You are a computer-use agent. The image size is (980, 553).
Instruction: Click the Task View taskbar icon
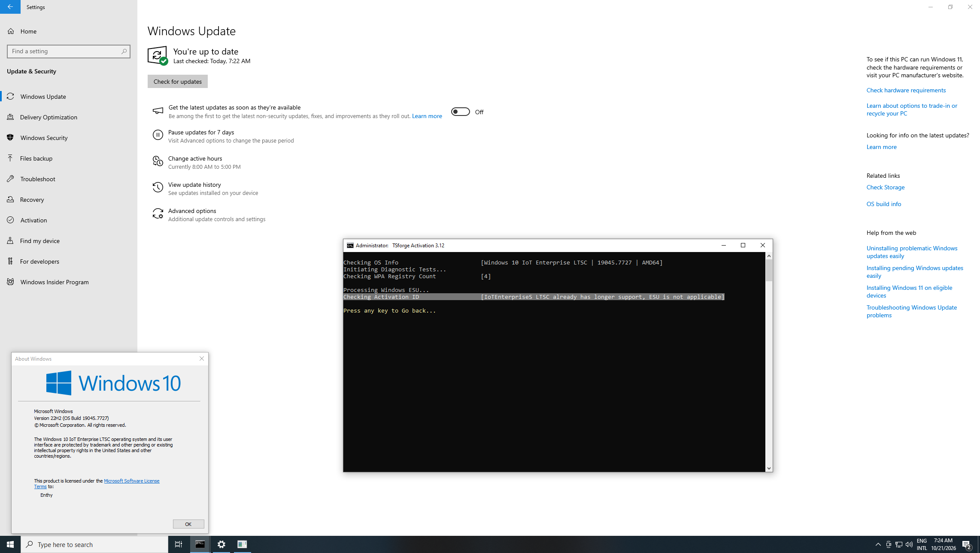click(179, 544)
